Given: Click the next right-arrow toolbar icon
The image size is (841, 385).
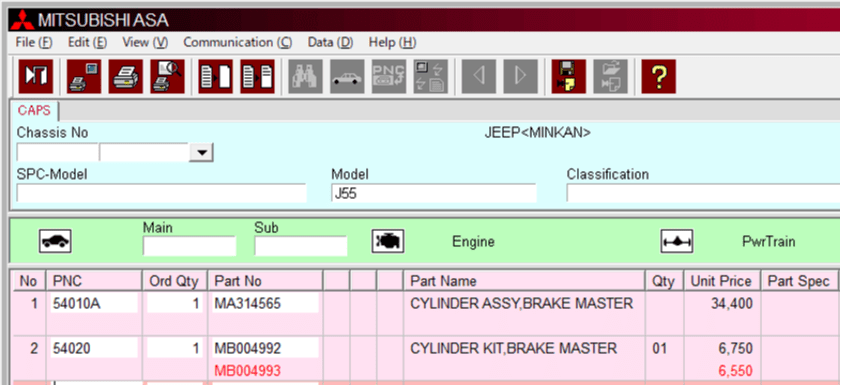Looking at the screenshot, I should pos(521,76).
